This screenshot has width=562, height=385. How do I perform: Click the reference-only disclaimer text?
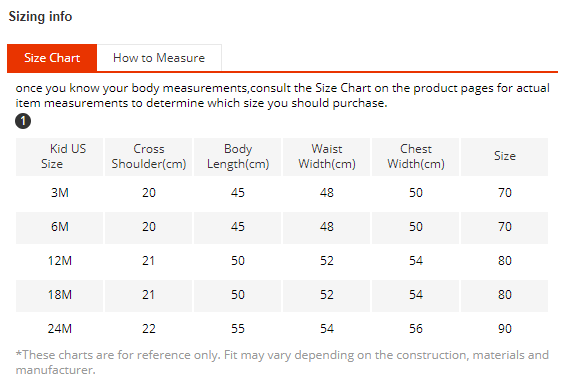[x=282, y=362]
